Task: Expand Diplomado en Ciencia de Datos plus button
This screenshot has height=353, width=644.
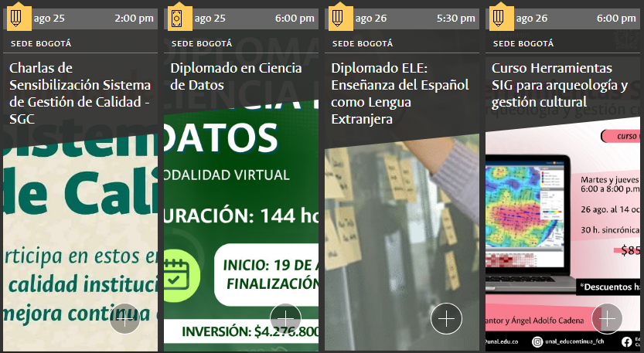Action: (285, 318)
